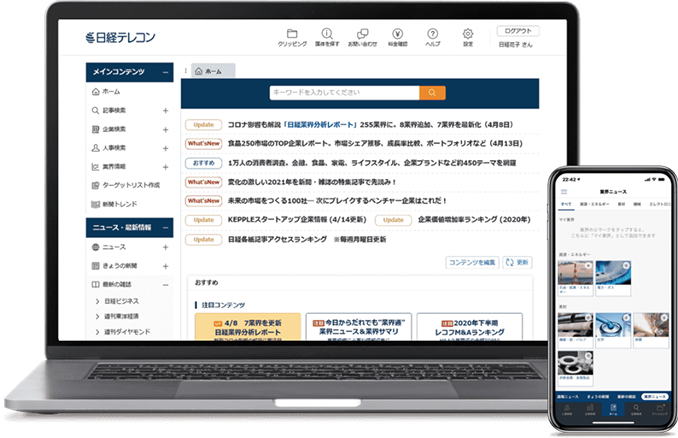Click the 料金確認 yen icon
Image resolution: width=678 pixels, height=438 pixels.
pyautogui.click(x=398, y=36)
